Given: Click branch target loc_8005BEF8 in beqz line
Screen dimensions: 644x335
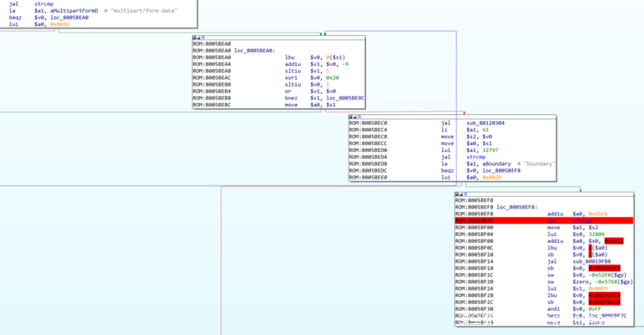Looking at the screenshot, I should [x=501, y=171].
